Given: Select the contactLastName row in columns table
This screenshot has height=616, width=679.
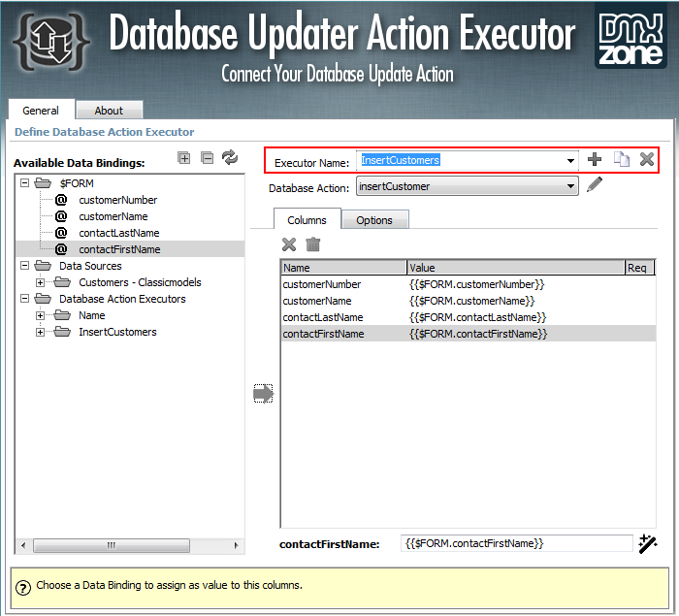Looking at the screenshot, I should (x=468, y=317).
